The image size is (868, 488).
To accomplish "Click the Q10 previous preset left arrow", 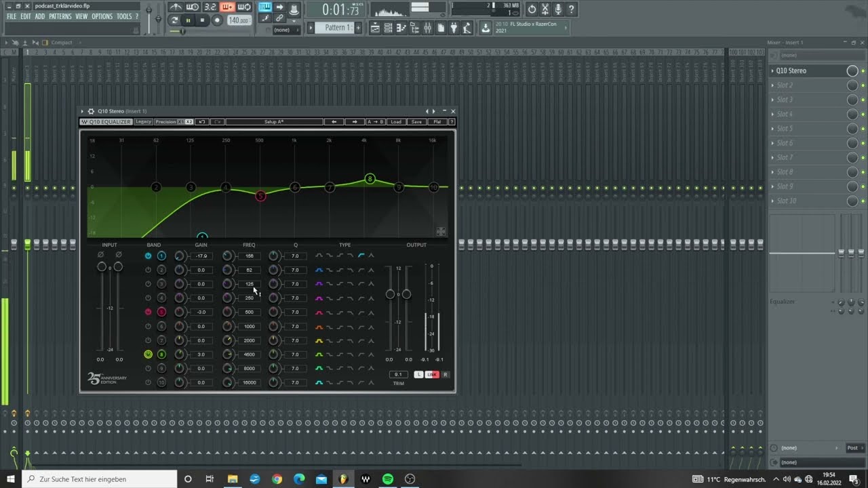I will (x=334, y=122).
